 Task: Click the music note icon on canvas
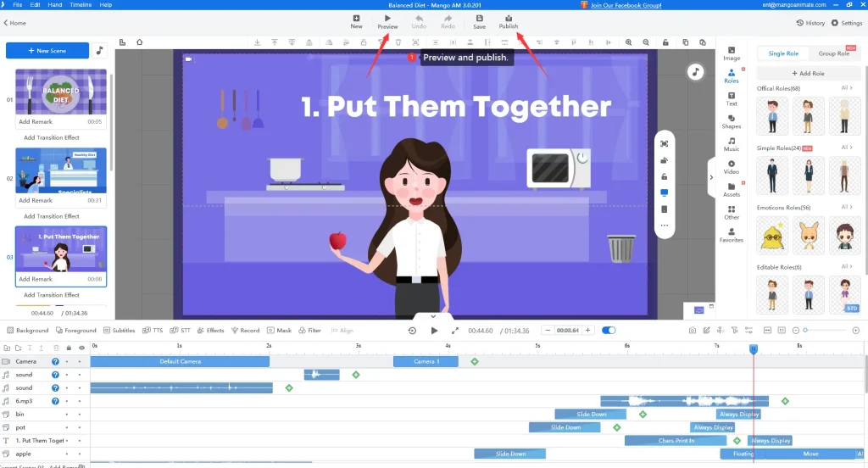pos(695,72)
